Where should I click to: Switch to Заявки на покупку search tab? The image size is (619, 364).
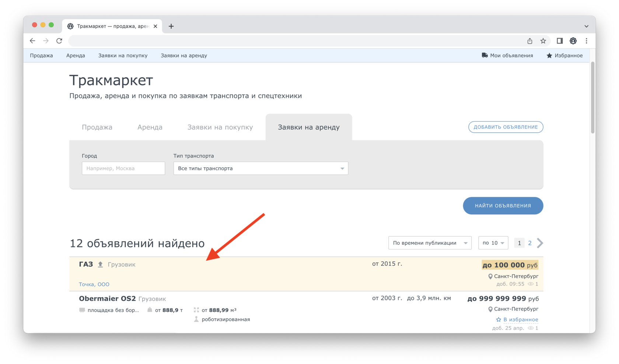pos(220,127)
